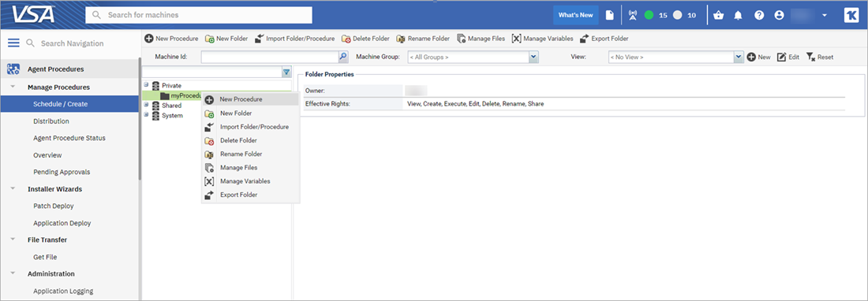Open the agent status antenna icon
Image resolution: width=868 pixels, height=301 pixels.
pyautogui.click(x=634, y=16)
